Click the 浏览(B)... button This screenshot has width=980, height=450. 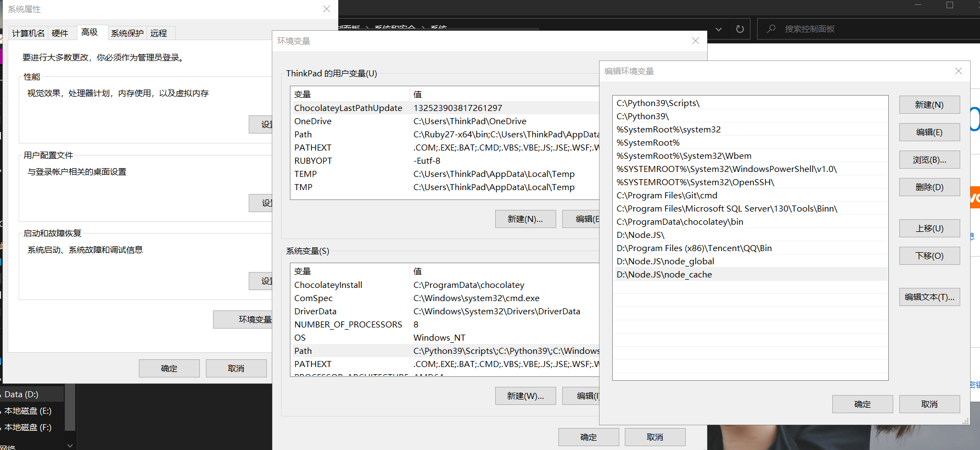click(929, 159)
